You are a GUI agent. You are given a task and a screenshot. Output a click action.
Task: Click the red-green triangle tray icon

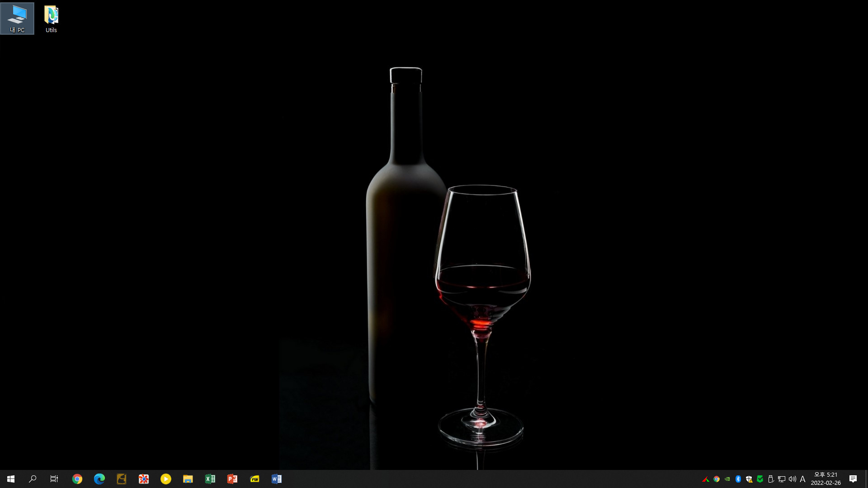[706, 479]
